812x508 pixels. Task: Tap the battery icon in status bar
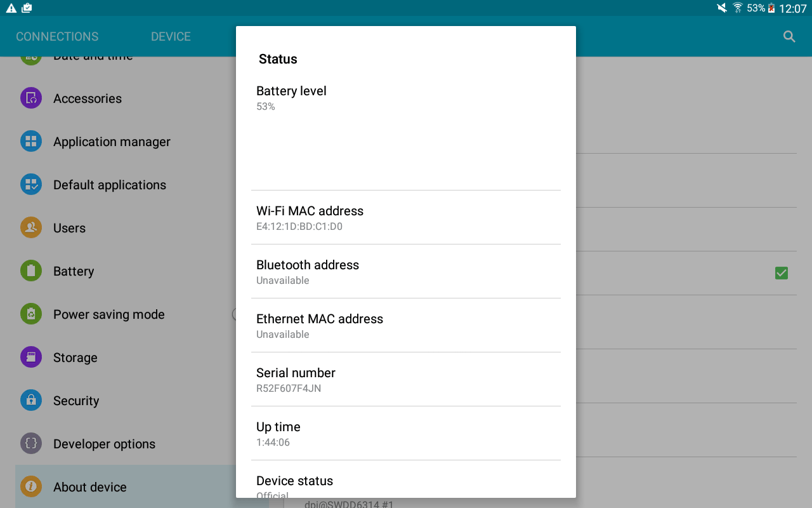pyautogui.click(x=771, y=8)
